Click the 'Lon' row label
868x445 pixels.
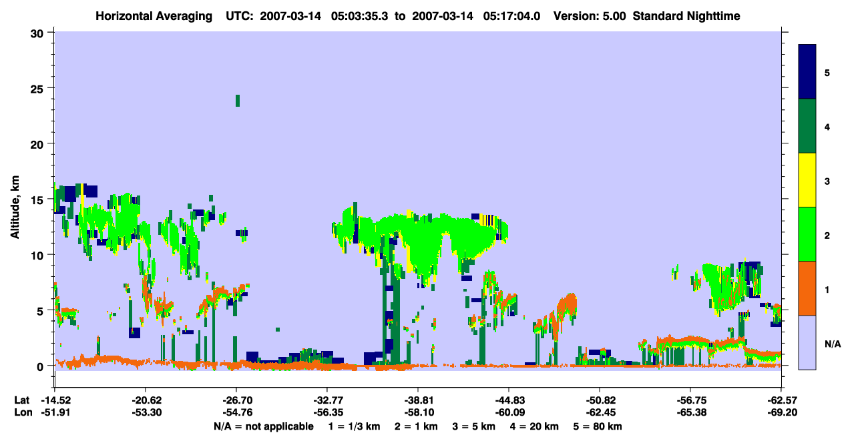pyautogui.click(x=22, y=413)
